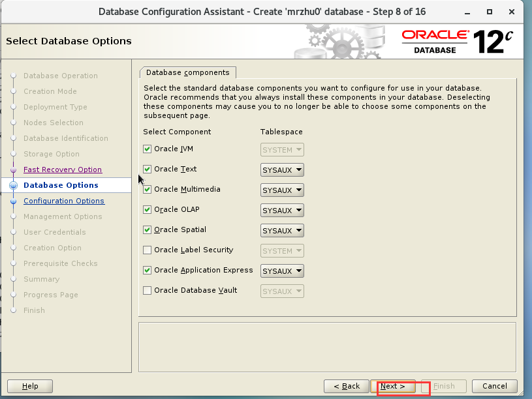
Task: Disable Oracle Application Express checkbox
Action: [147, 270]
